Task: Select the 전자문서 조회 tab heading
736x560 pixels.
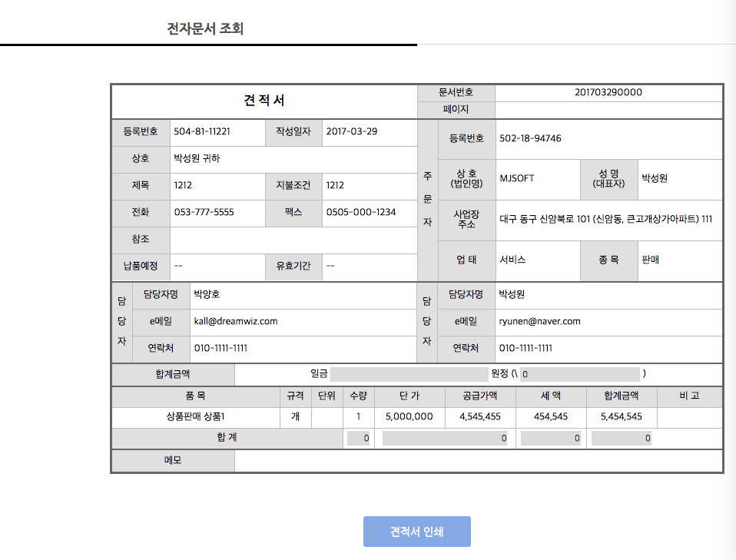Action: [205, 28]
